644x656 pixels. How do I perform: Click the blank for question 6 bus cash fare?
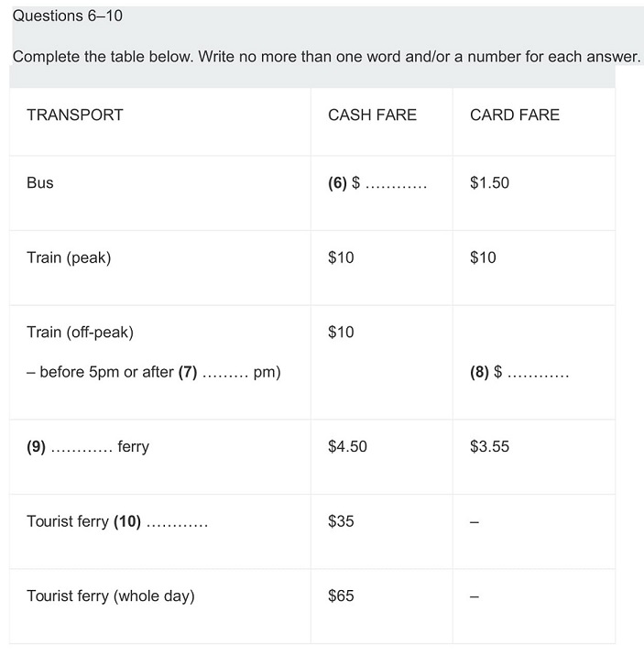[395, 184]
